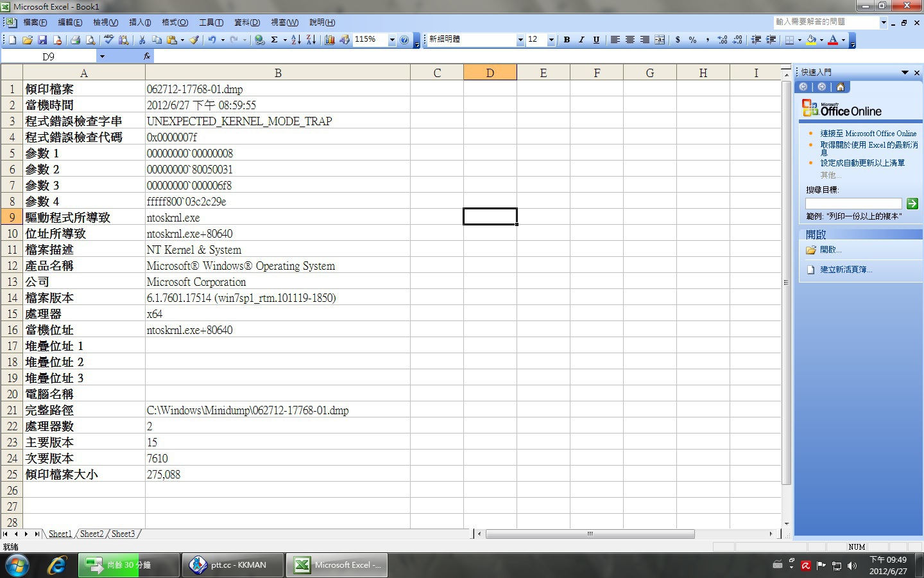Screen dimensions: 924x578
Task: Cut selection with the scissors icon
Action: point(142,40)
